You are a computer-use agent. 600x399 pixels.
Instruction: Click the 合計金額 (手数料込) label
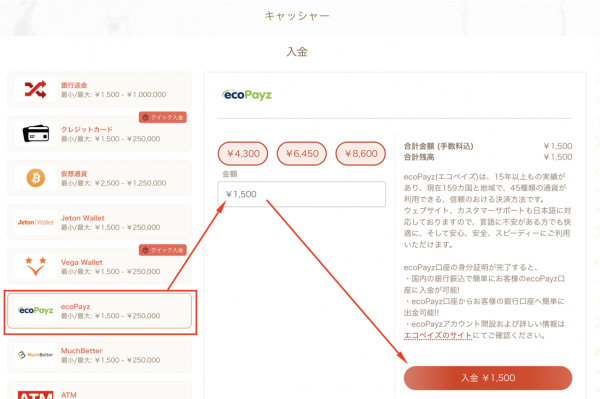[439, 146]
